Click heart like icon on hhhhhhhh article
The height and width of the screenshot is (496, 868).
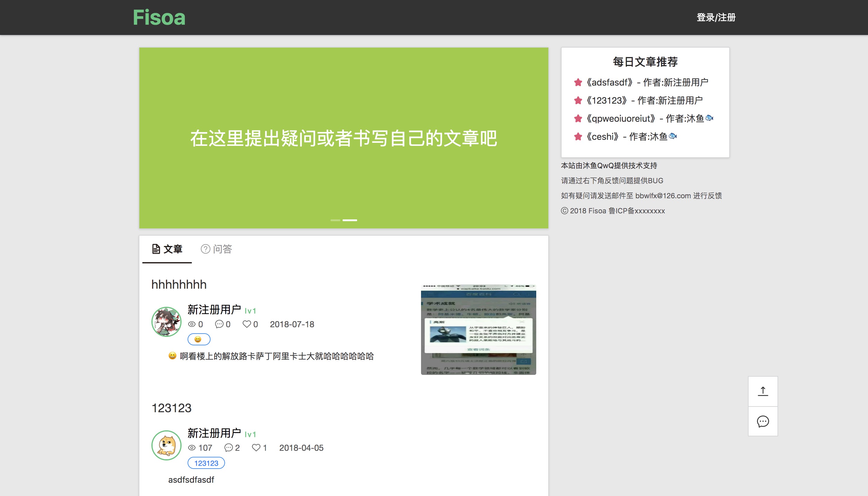pyautogui.click(x=246, y=324)
